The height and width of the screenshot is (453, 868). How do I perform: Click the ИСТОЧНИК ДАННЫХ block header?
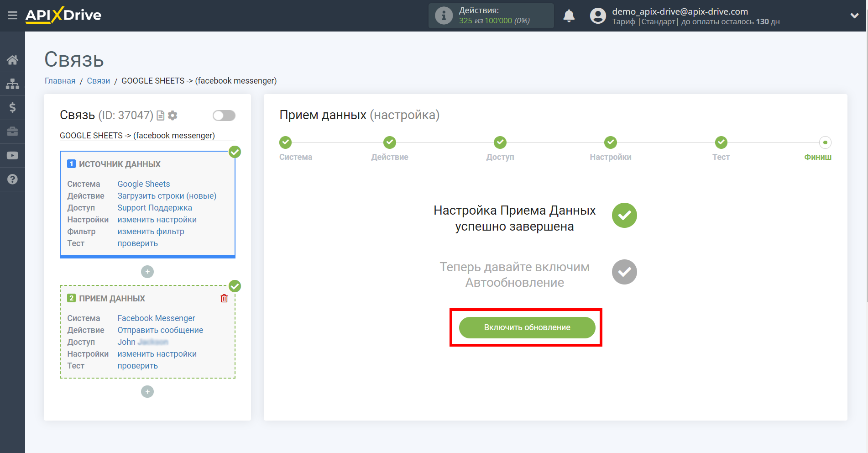pyautogui.click(x=120, y=164)
